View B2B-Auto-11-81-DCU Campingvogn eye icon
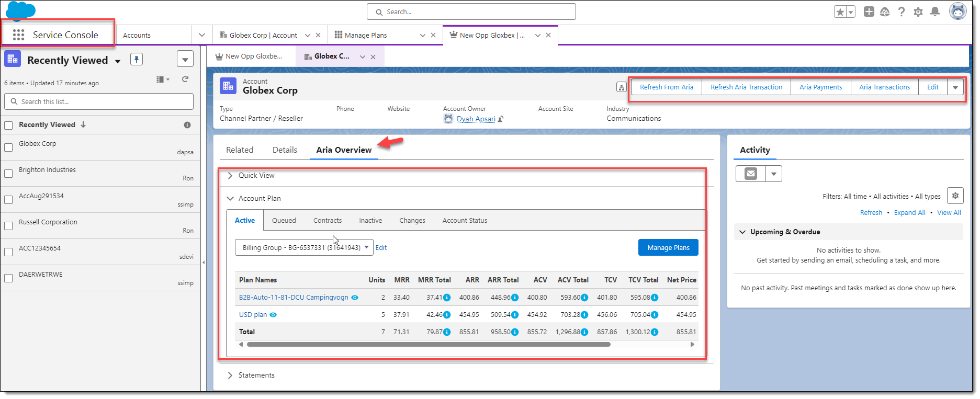Image resolution: width=980 pixels, height=399 pixels. 355,298
